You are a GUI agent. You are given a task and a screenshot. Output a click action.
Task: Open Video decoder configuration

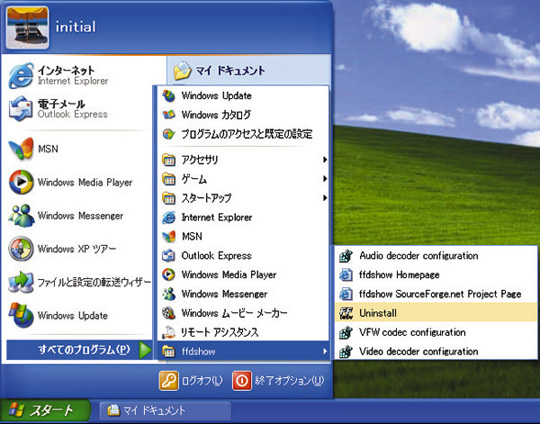pyautogui.click(x=436, y=351)
